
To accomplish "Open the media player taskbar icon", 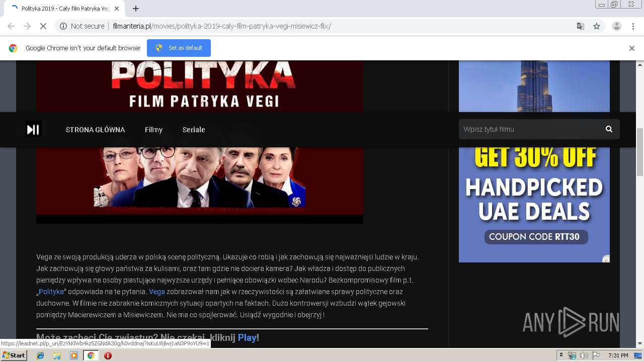I will pyautogui.click(x=74, y=355).
